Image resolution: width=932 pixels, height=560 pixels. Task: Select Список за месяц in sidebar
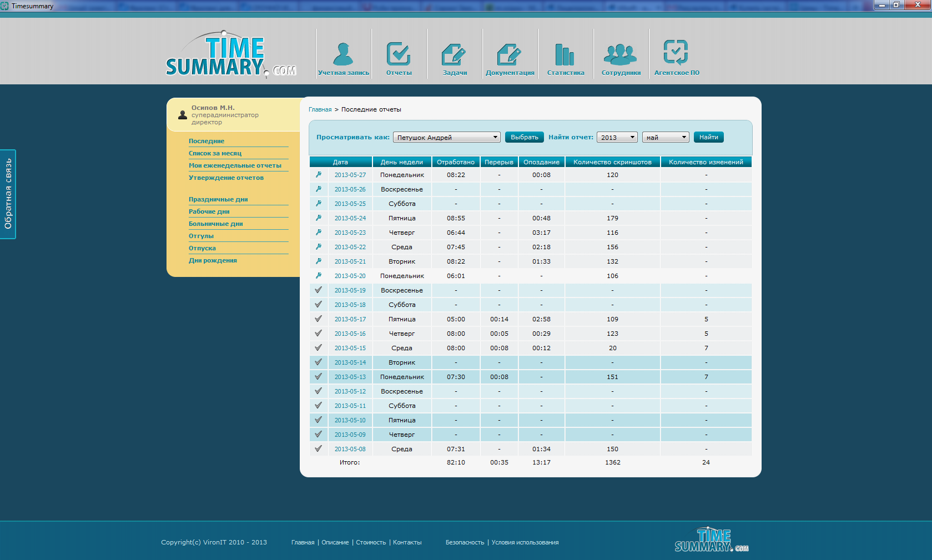[x=215, y=153]
